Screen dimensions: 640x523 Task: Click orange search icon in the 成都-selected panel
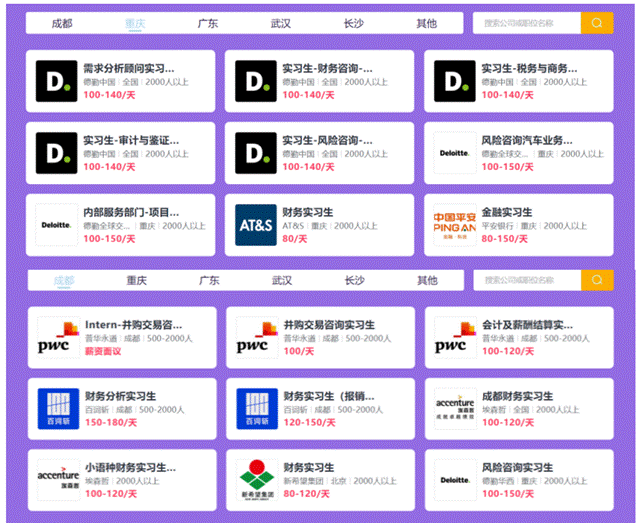[x=597, y=280]
